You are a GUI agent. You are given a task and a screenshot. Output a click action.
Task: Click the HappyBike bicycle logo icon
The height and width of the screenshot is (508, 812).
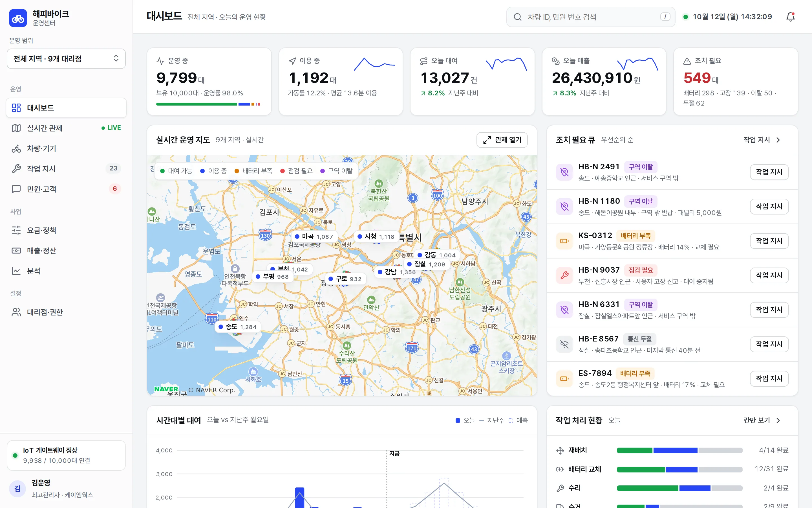[x=18, y=18]
